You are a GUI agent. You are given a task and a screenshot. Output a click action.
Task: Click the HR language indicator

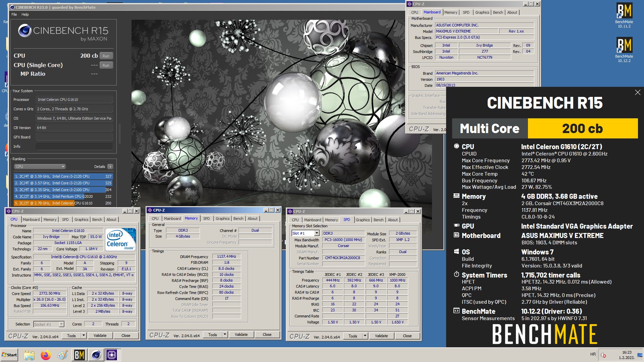click(593, 354)
